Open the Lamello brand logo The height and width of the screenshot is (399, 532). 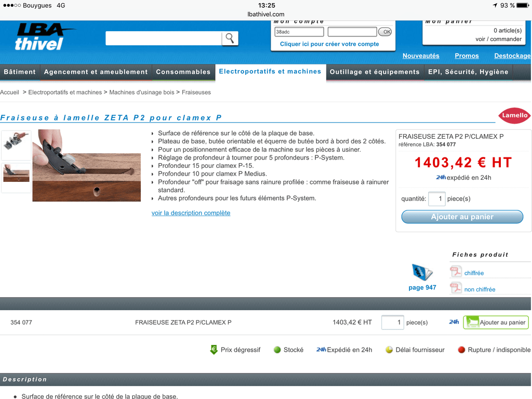pyautogui.click(x=514, y=115)
